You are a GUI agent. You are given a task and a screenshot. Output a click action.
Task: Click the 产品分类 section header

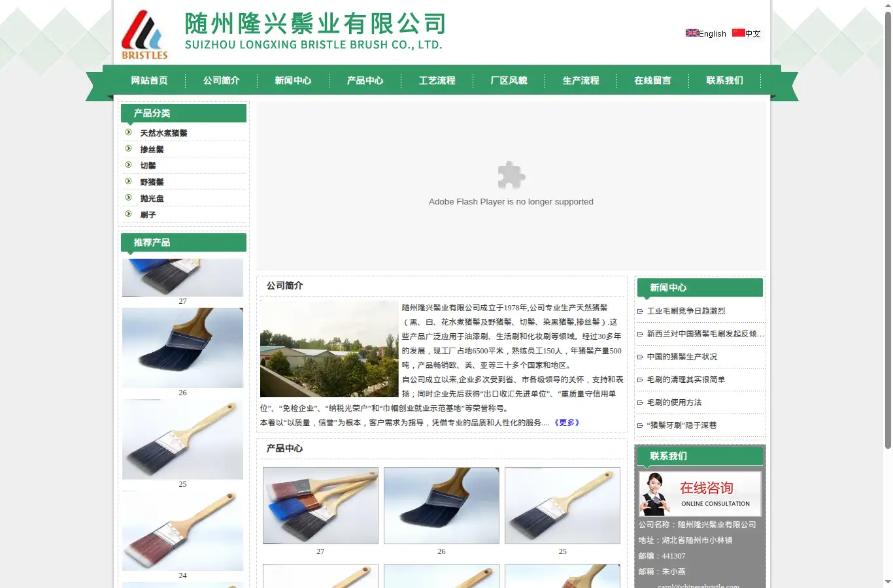184,113
